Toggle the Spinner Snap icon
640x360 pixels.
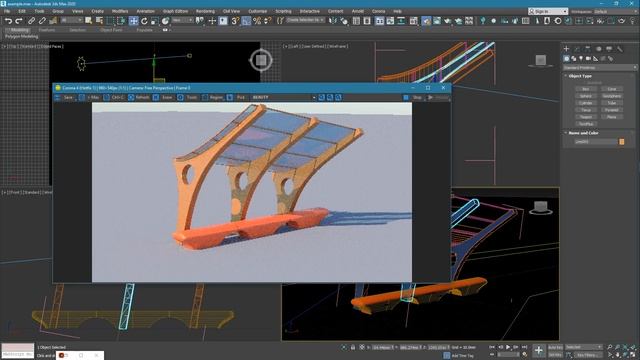click(267, 21)
